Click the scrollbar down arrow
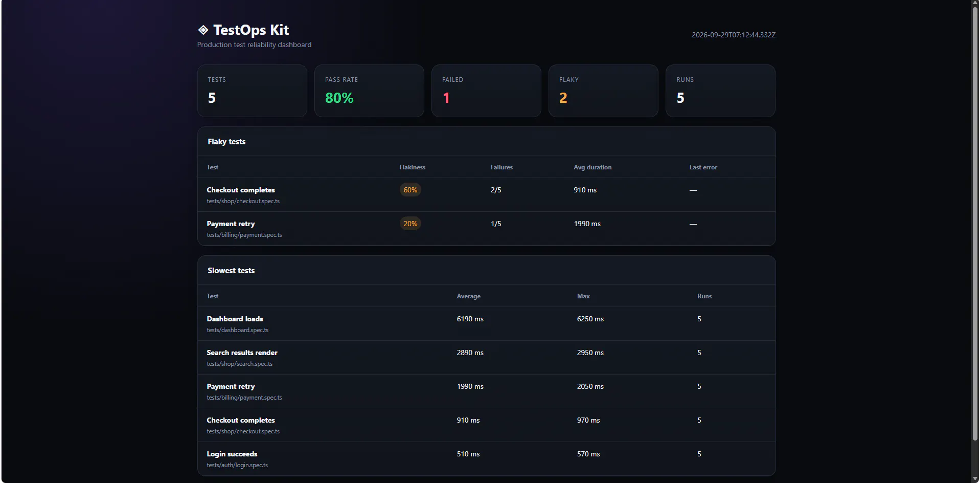This screenshot has height=483, width=980. click(975, 479)
